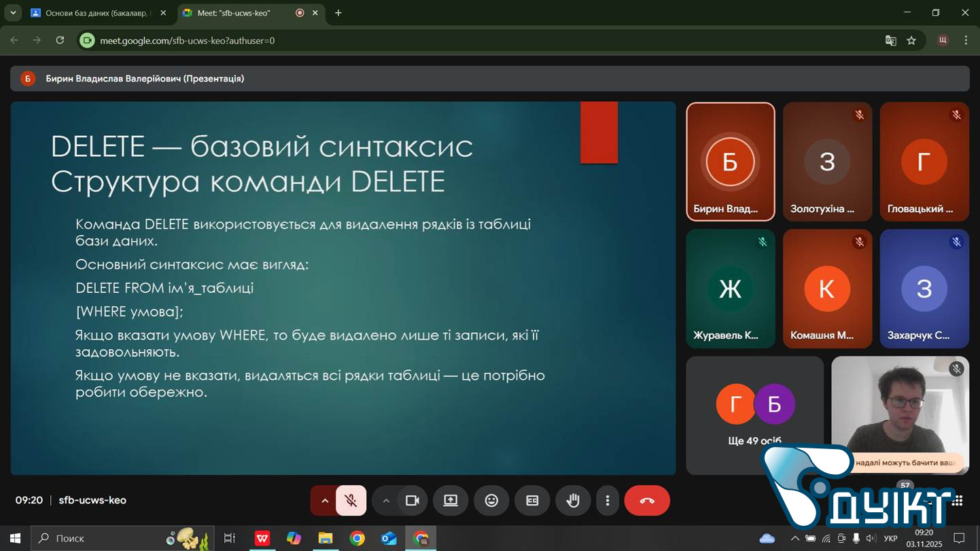Toggle the camera on or off
The image size is (980, 551).
[412, 501]
